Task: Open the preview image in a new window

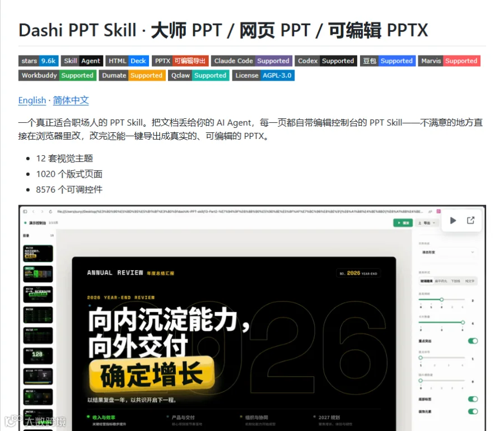Action: pos(470,220)
